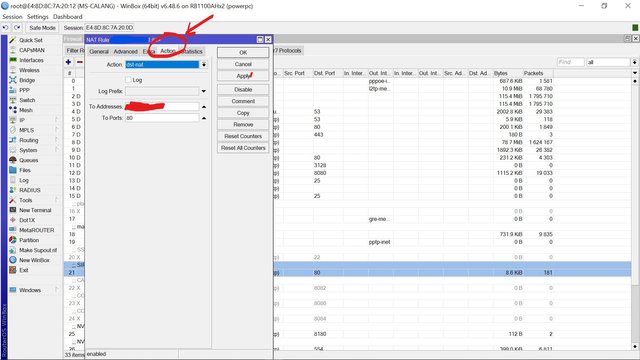Screen dimensions: 640x360
Task: Open the System submenu
Action: pyautogui.click(x=28, y=150)
